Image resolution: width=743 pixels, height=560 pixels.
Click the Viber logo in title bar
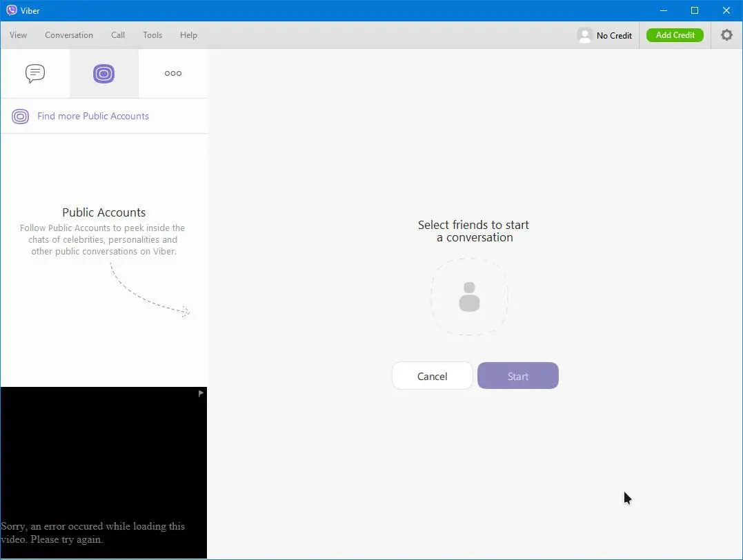[11, 10]
